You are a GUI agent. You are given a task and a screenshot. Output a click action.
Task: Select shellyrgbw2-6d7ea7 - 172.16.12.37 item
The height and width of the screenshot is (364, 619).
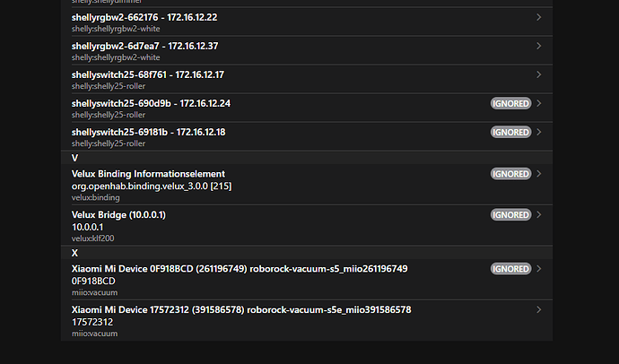pos(307,51)
